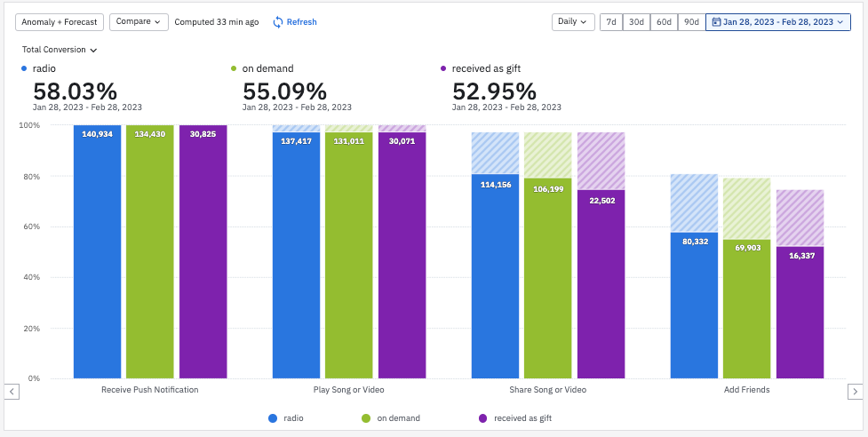Expand the Total Conversion dropdown

(60, 50)
